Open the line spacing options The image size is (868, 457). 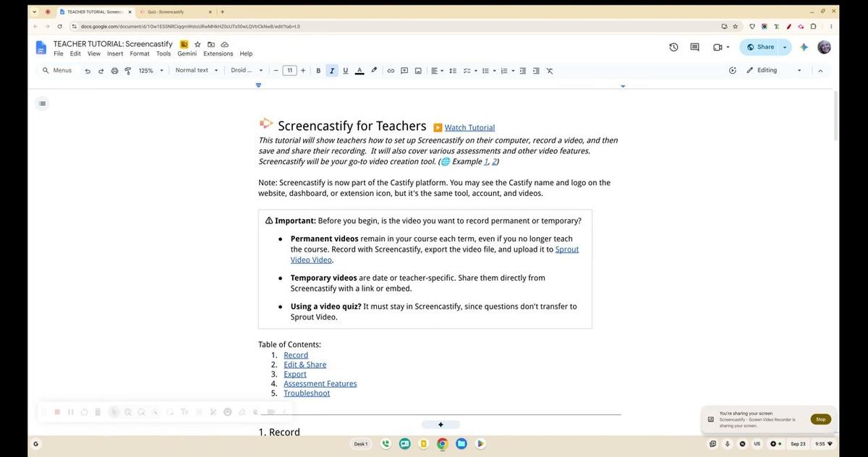click(x=453, y=71)
